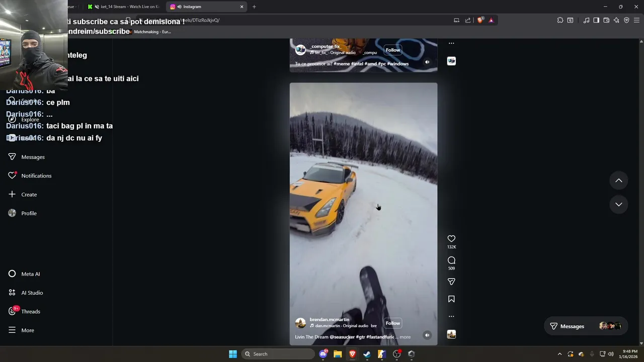This screenshot has height=362, width=644.
Task: Click Create in the Instagram sidebar
Action: pyautogui.click(x=23, y=195)
